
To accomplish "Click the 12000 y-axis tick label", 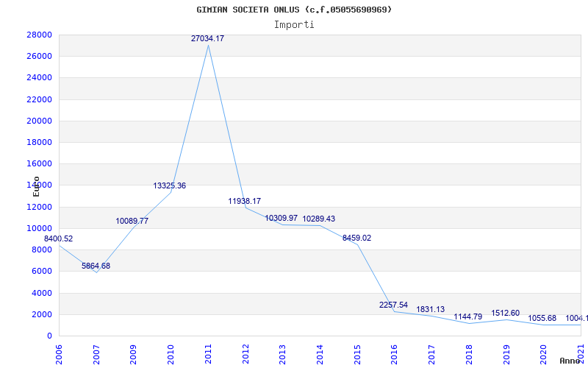I will (39, 207).
